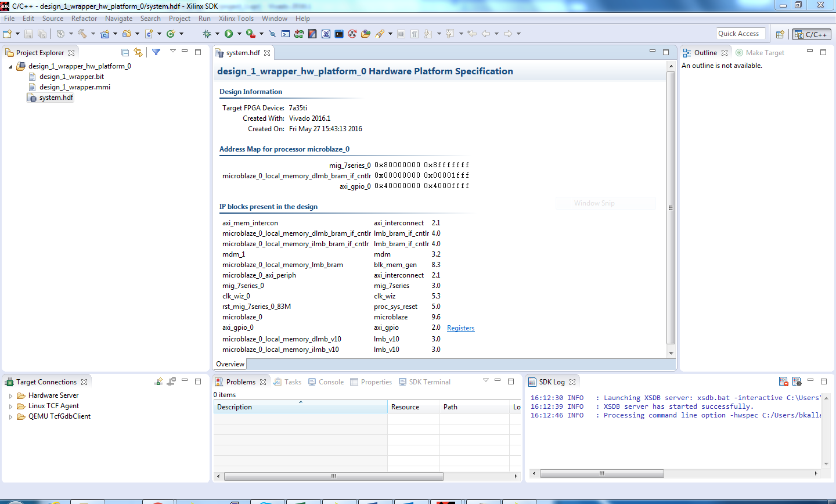Viewport: 836px width, 504px height.
Task: Switch to the Make Target tab
Action: tap(760, 53)
